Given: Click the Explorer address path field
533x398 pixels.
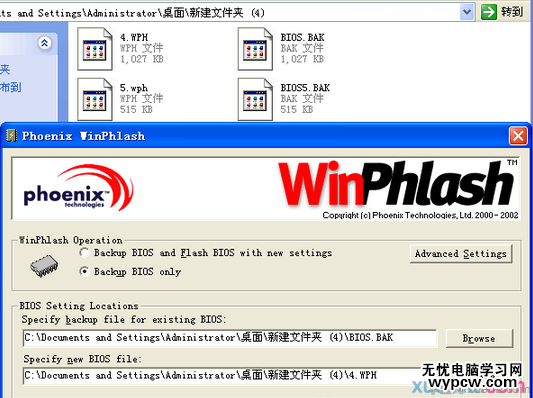Looking at the screenshot, I should [x=229, y=13].
